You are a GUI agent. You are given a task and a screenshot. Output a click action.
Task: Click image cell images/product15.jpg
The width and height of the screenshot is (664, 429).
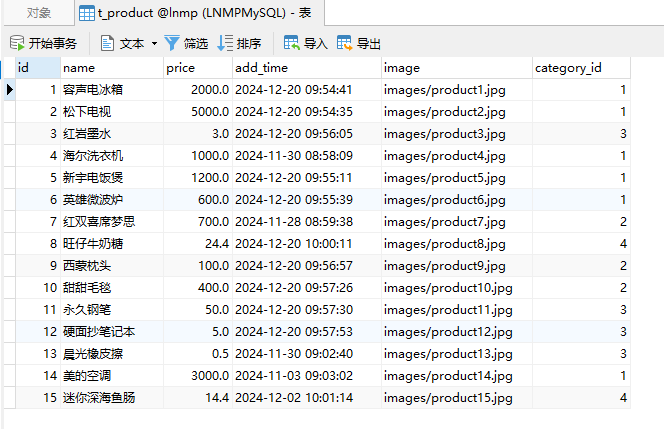click(456, 398)
